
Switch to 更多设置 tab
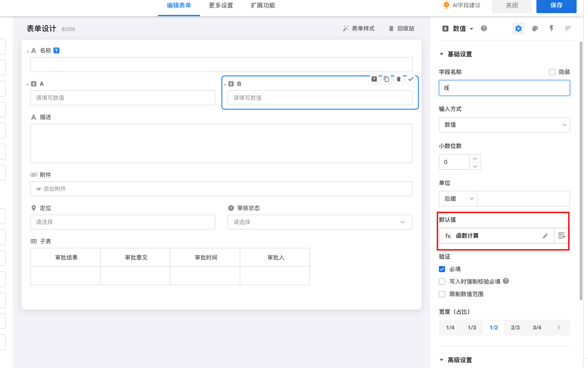(221, 6)
